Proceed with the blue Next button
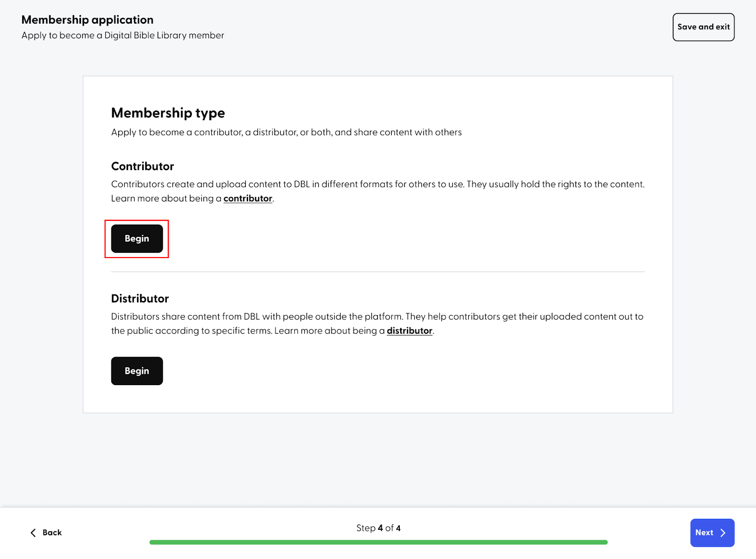 712,533
